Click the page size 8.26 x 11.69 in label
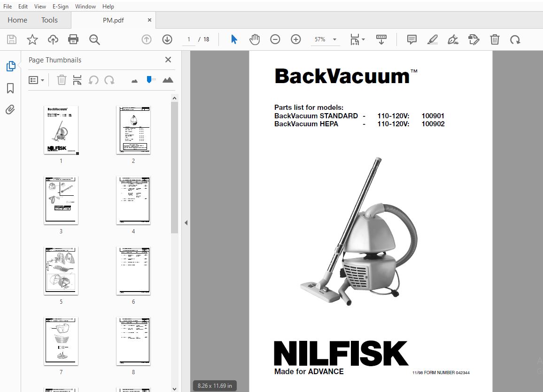 point(215,386)
